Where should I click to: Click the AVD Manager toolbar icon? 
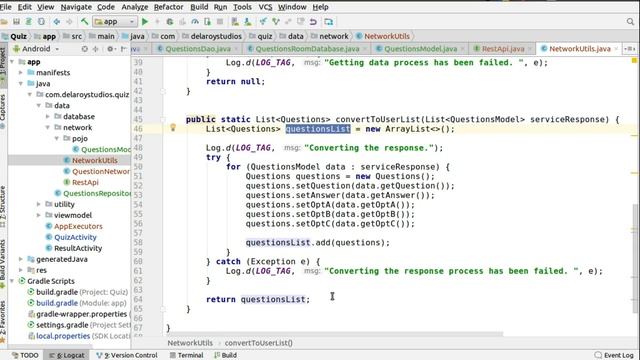pyautogui.click(x=235, y=22)
